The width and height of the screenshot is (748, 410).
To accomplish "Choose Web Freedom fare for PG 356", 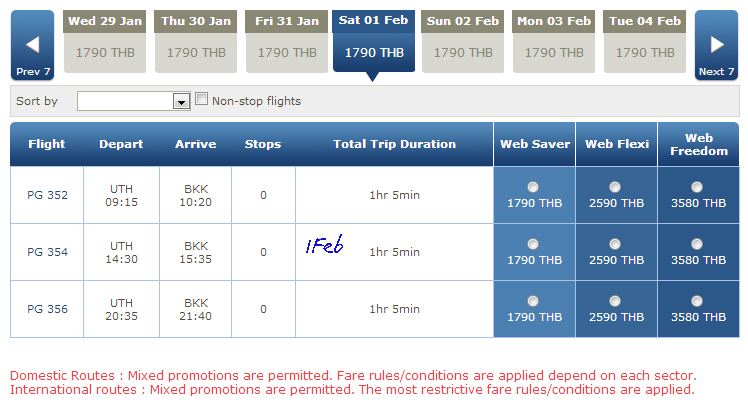I will click(696, 301).
